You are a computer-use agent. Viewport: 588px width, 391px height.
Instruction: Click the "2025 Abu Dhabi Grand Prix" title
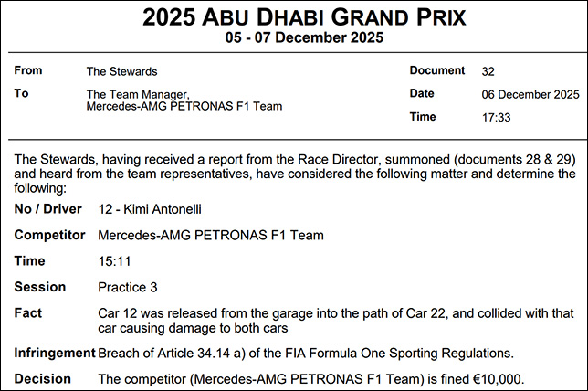point(293,16)
